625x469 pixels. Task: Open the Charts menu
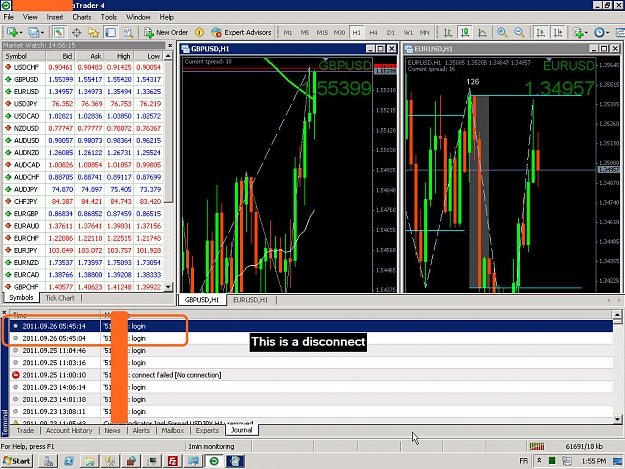pos(82,17)
